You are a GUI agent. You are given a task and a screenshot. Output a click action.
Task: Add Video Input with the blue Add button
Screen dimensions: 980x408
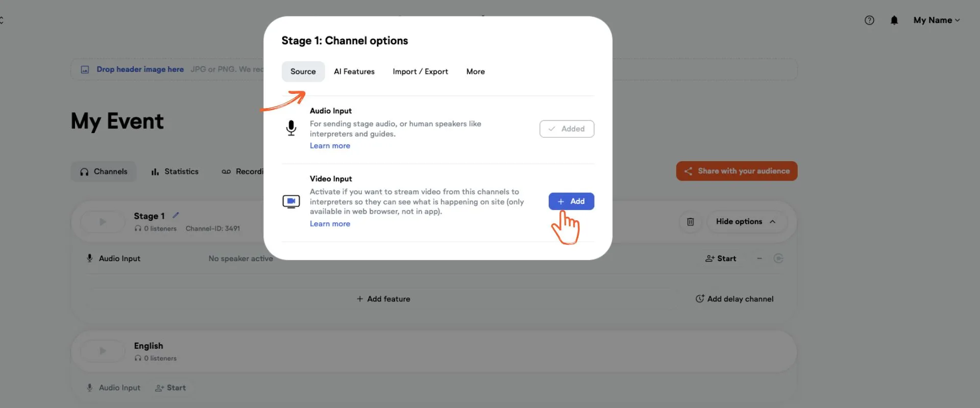(571, 201)
